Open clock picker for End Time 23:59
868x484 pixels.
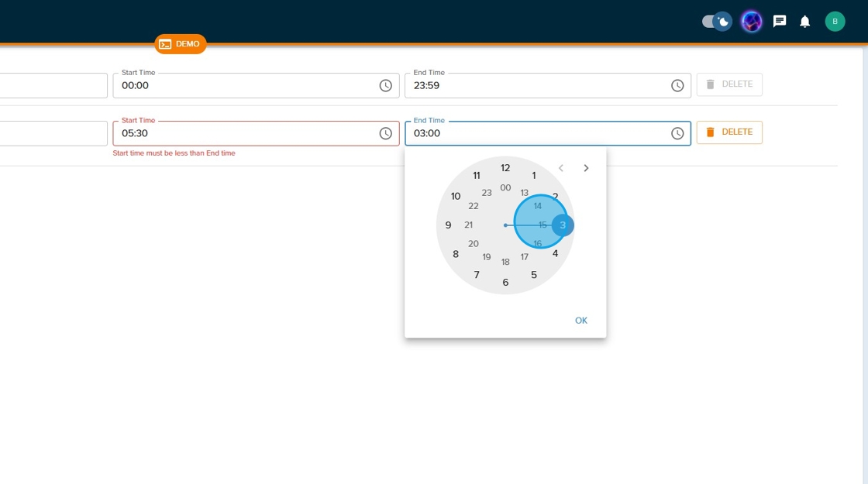pyautogui.click(x=677, y=86)
